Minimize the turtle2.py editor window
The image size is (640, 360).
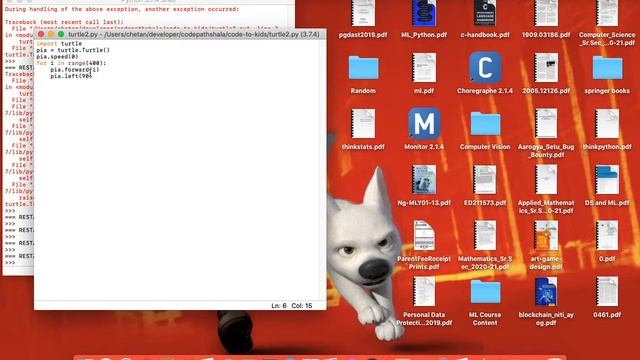coord(51,34)
